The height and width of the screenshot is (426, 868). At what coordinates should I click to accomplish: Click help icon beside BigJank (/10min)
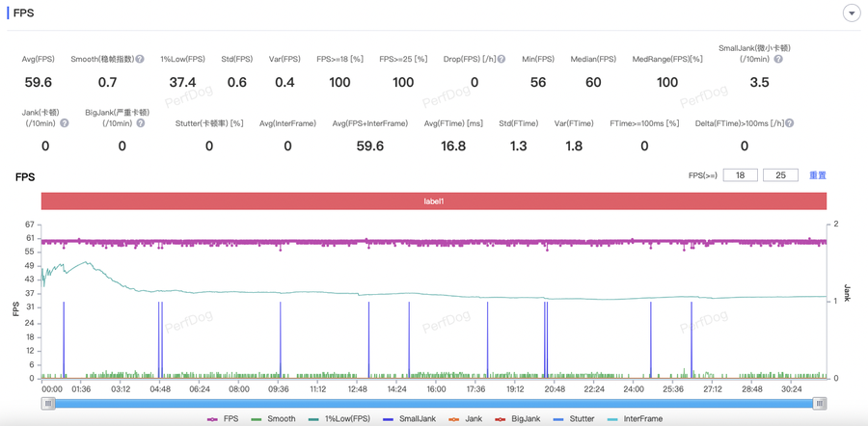[x=141, y=123]
